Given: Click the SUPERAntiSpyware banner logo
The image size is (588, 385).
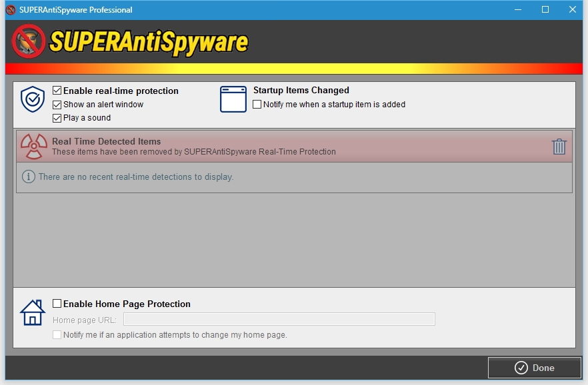Looking at the screenshot, I should [x=130, y=41].
